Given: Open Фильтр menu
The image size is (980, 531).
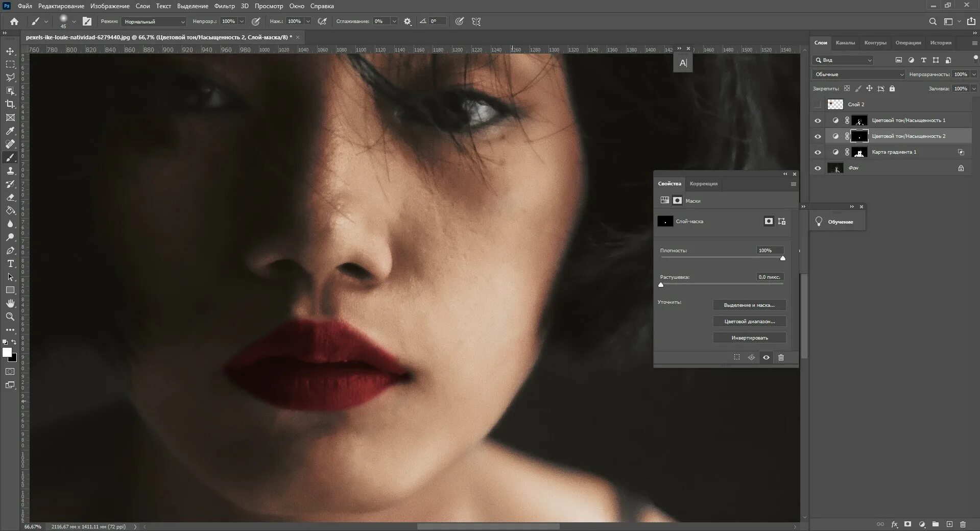Looking at the screenshot, I should [x=225, y=6].
